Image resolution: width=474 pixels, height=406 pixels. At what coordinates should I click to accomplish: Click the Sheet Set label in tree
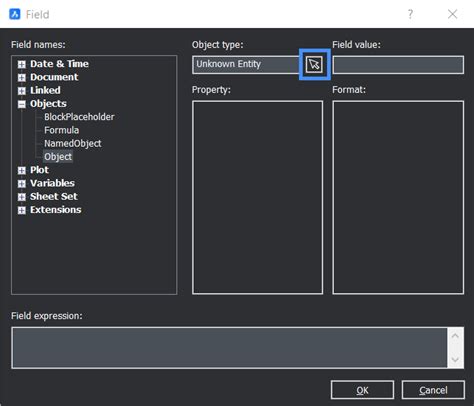coord(54,196)
